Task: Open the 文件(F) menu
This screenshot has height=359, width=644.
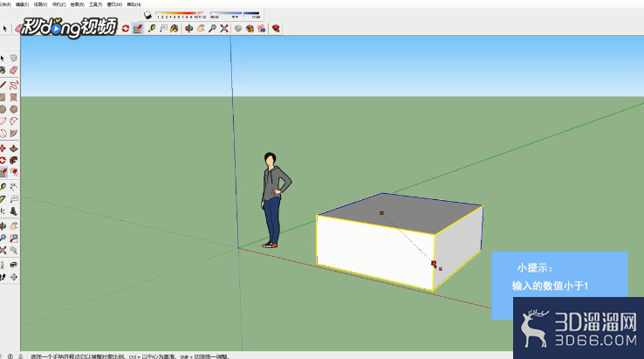Action: point(5,4)
